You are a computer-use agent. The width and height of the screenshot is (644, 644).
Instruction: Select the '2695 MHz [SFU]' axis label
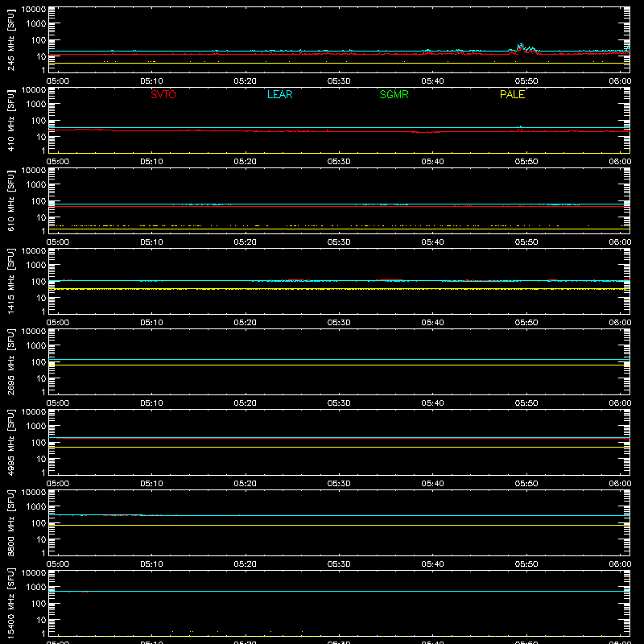(x=11, y=361)
